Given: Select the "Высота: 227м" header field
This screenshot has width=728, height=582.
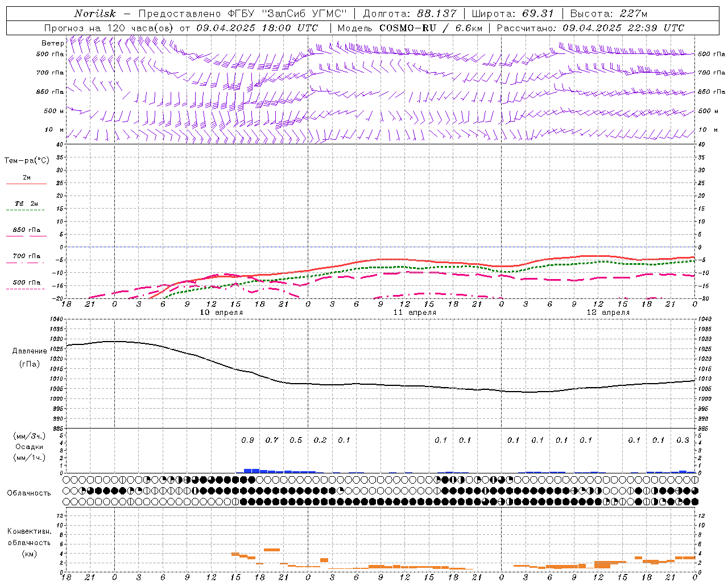Looking at the screenshot, I should (609, 14).
